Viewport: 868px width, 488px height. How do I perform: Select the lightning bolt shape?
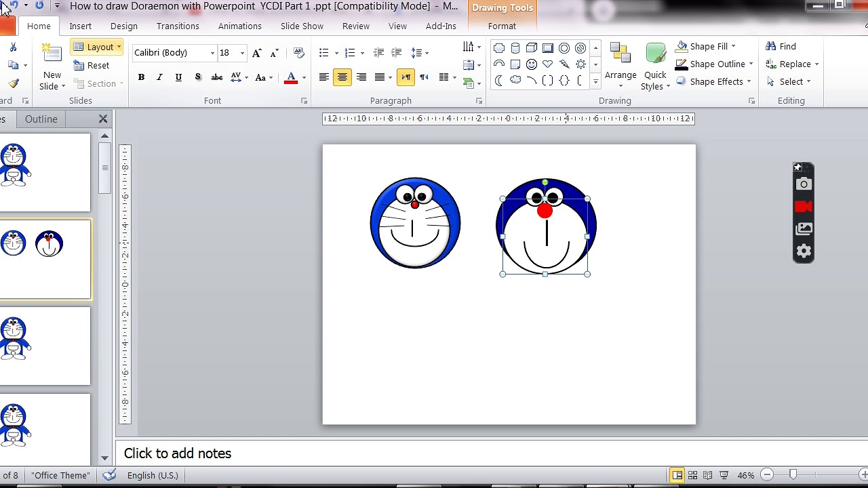coord(564,64)
